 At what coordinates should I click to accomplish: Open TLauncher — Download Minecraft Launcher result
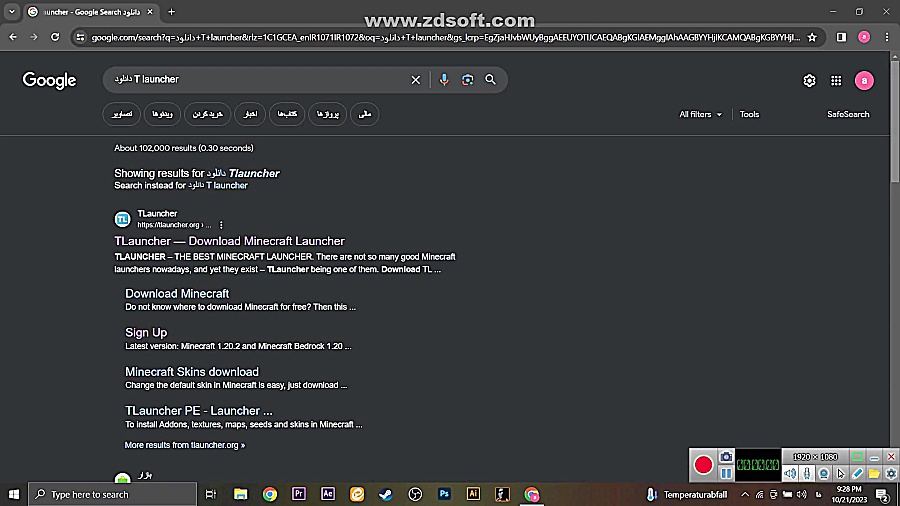click(230, 241)
